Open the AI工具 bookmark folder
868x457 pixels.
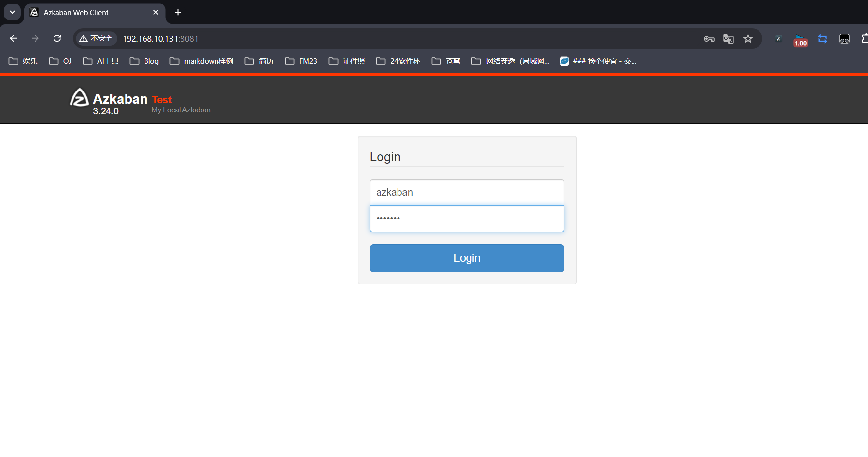click(x=101, y=61)
